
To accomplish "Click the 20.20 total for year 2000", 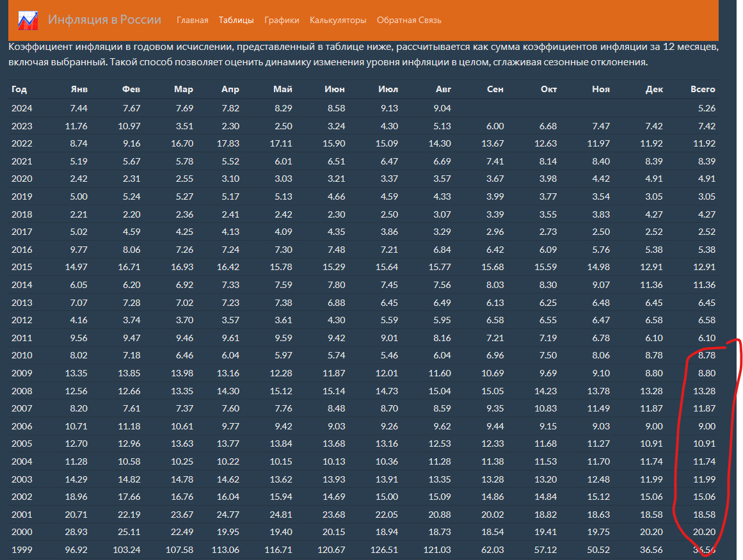I will [703, 532].
